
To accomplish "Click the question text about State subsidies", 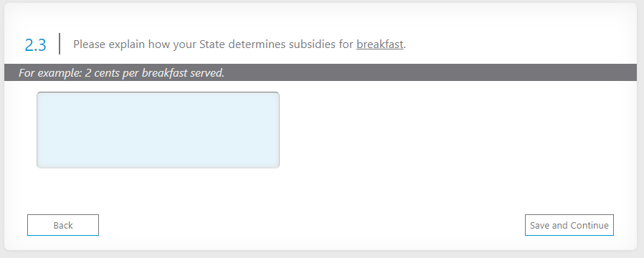I will tap(240, 44).
